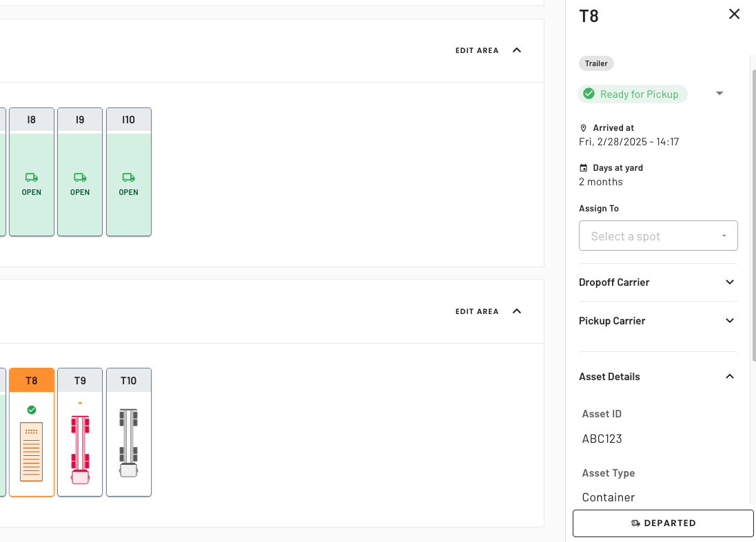Click the side panel vertical scrollbar
Image resolution: width=756 pixels, height=542 pixels.
coord(754,216)
